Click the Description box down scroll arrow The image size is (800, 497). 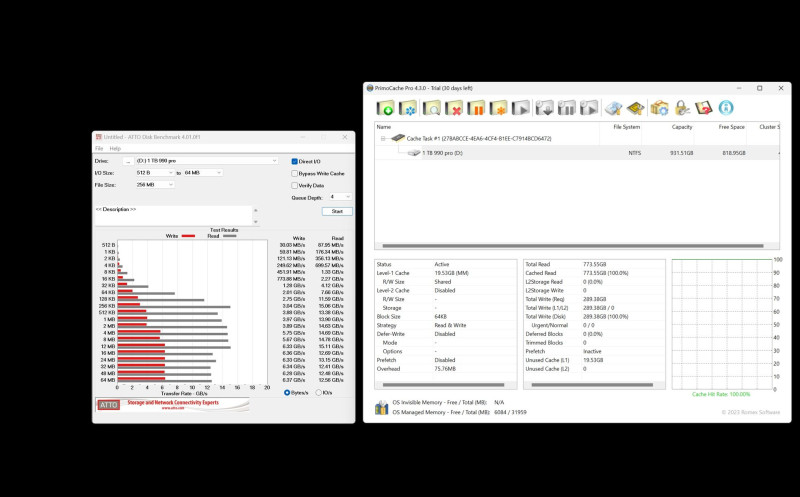(256, 222)
